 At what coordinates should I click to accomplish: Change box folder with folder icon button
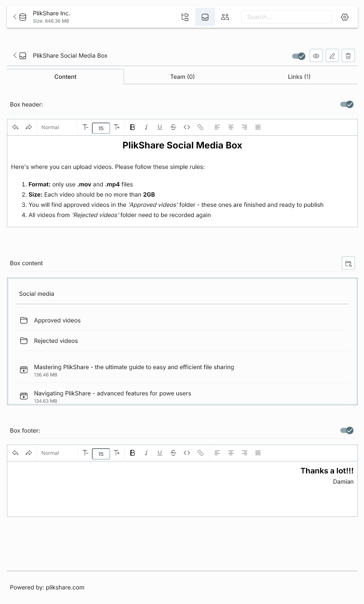(348, 263)
